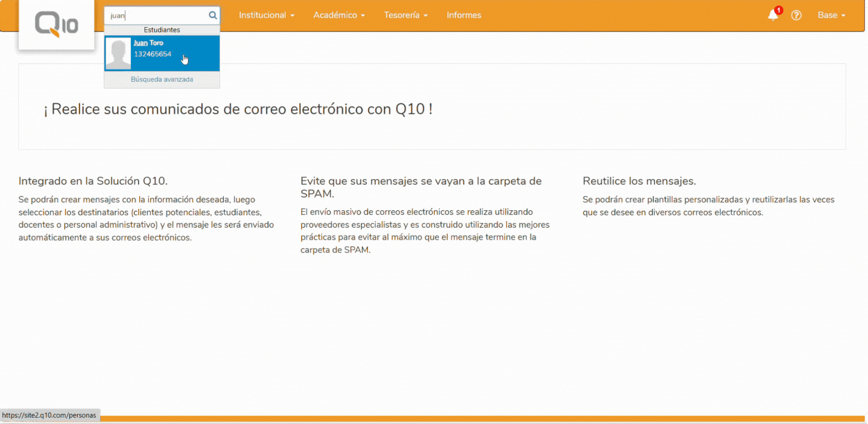Open the help question mark icon
The height and width of the screenshot is (424, 868).
click(797, 15)
